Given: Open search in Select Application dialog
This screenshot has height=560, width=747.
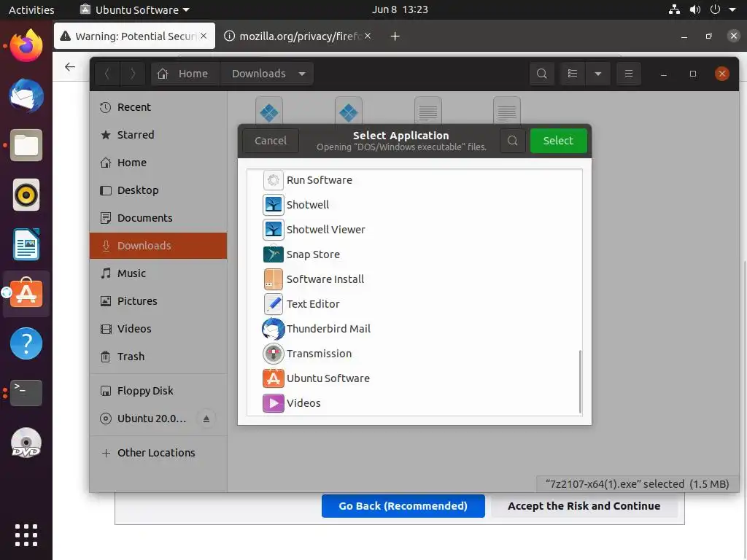Looking at the screenshot, I should tap(513, 141).
